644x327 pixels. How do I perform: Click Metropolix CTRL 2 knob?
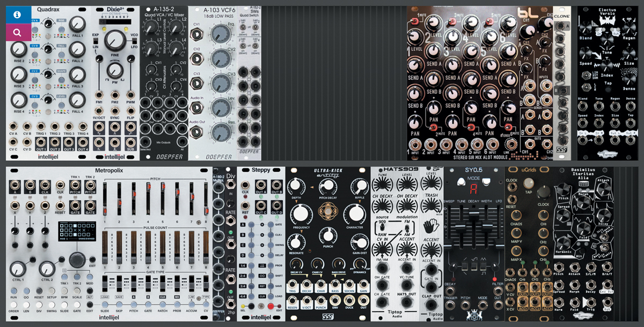47,268
